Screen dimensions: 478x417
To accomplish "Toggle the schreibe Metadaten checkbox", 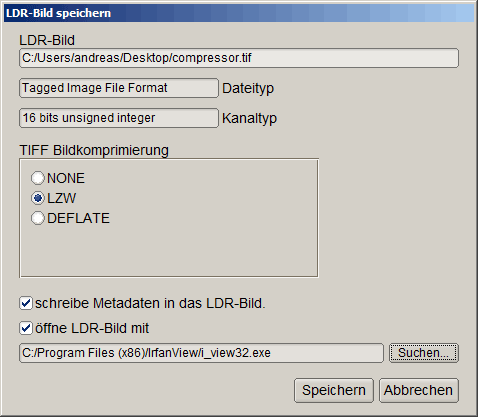I will (26, 303).
